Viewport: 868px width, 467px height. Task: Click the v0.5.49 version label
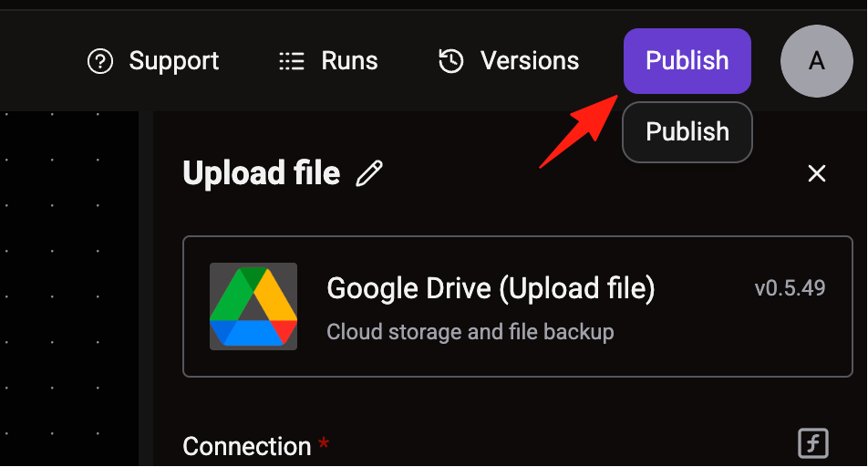[790, 288]
